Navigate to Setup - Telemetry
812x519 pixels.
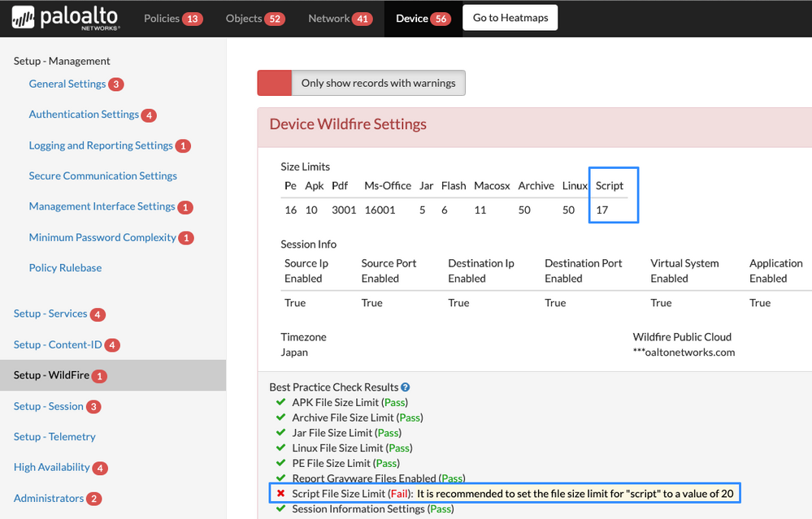(x=54, y=436)
